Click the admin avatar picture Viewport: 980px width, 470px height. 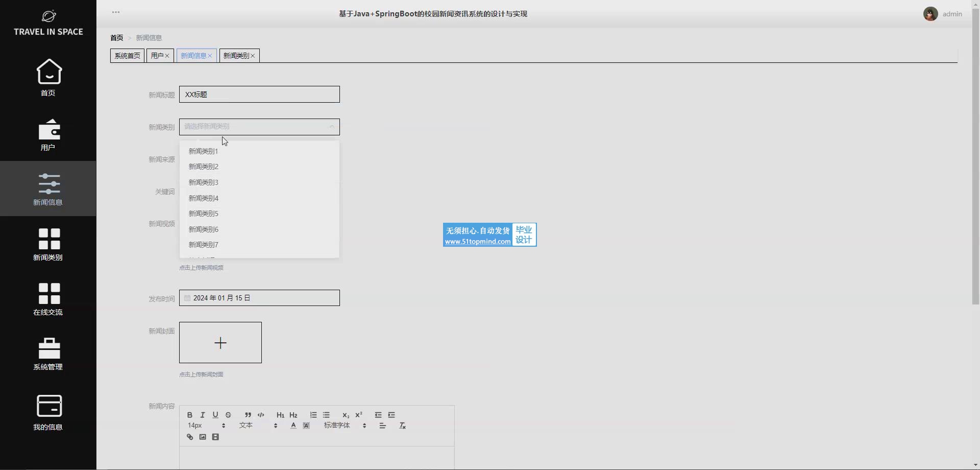(930, 14)
